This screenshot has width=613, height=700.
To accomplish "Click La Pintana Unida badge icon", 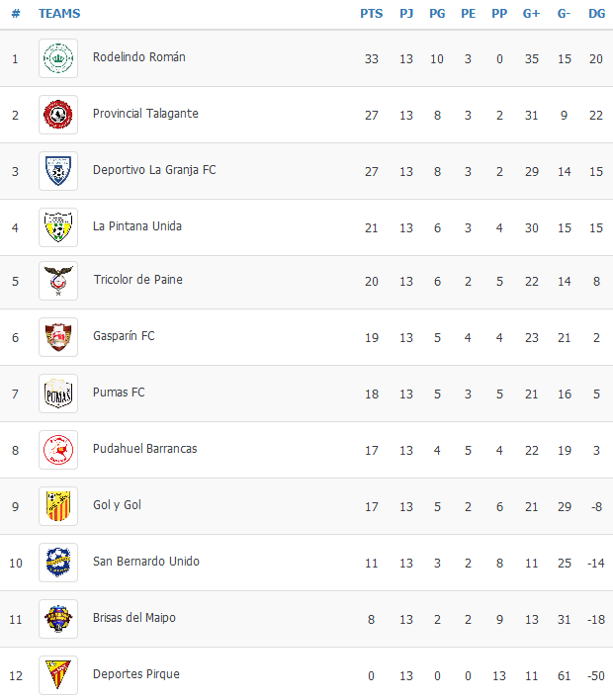I will pyautogui.click(x=58, y=227).
